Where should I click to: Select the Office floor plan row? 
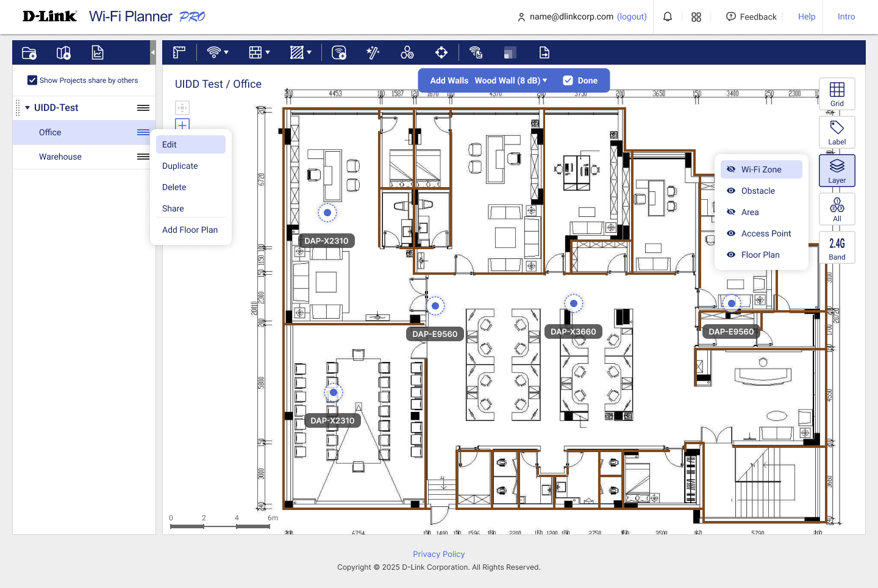click(x=84, y=132)
